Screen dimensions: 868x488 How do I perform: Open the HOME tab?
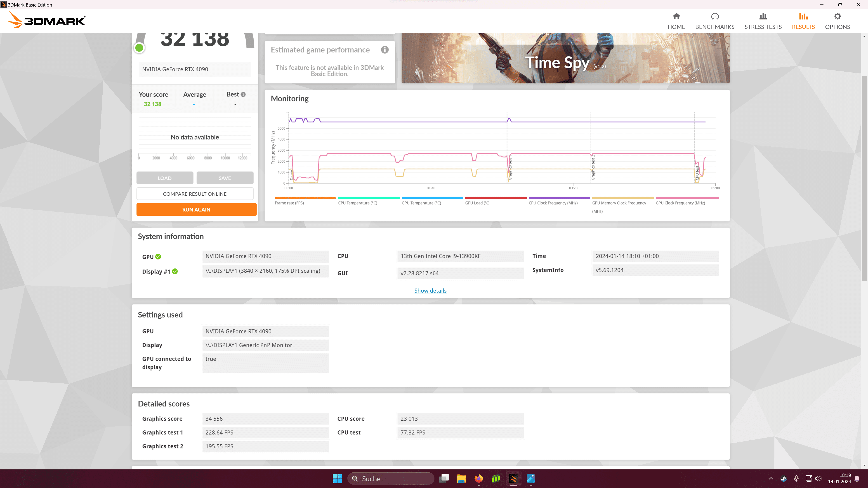click(x=676, y=21)
